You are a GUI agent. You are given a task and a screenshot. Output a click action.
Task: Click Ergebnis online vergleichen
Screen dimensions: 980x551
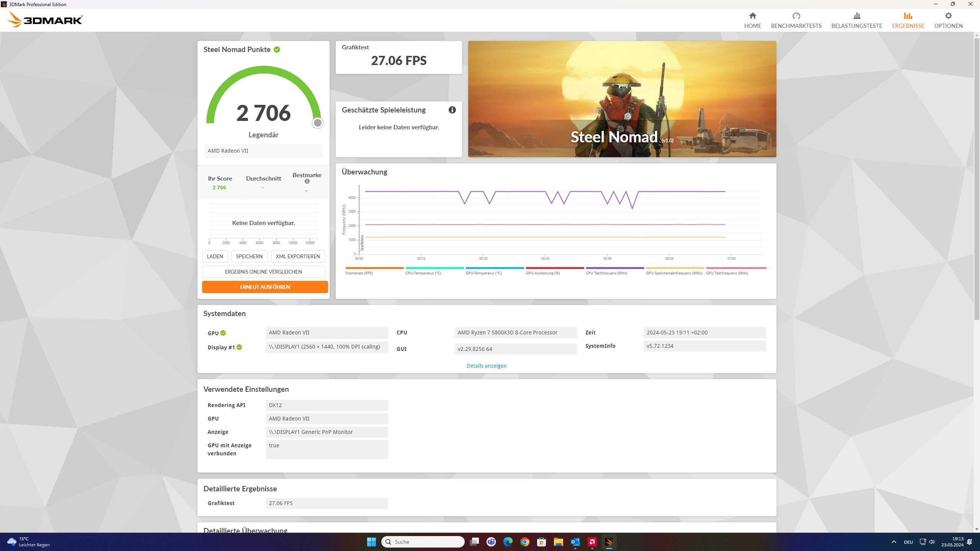point(263,272)
